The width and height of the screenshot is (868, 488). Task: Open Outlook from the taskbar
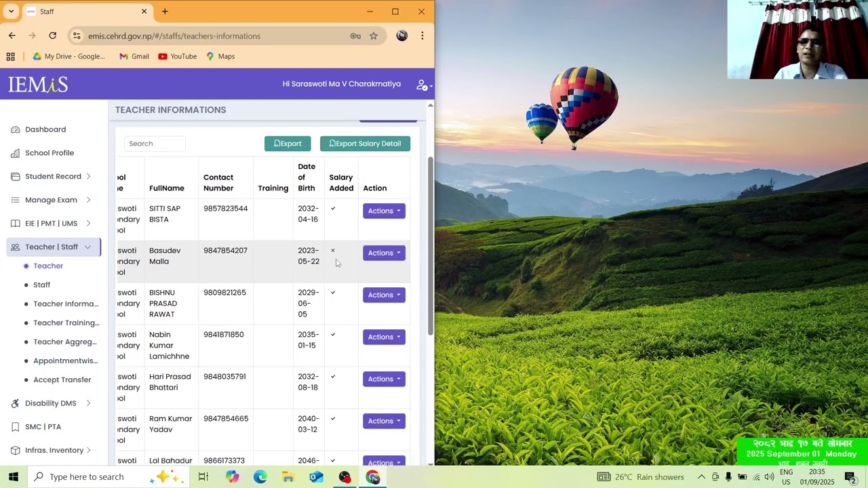tap(317, 477)
